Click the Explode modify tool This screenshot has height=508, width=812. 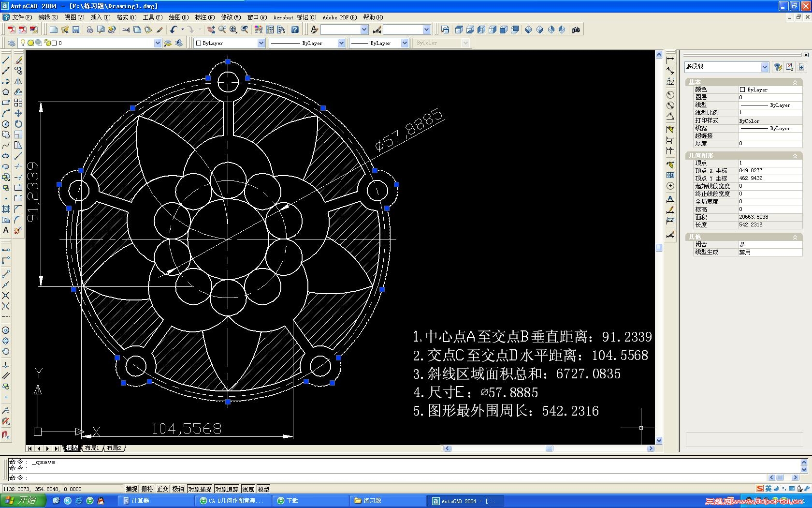[18, 230]
